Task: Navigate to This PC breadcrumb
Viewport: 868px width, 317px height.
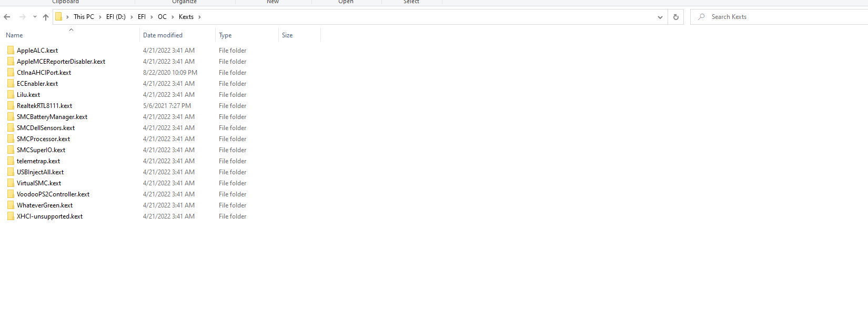Action: point(84,17)
